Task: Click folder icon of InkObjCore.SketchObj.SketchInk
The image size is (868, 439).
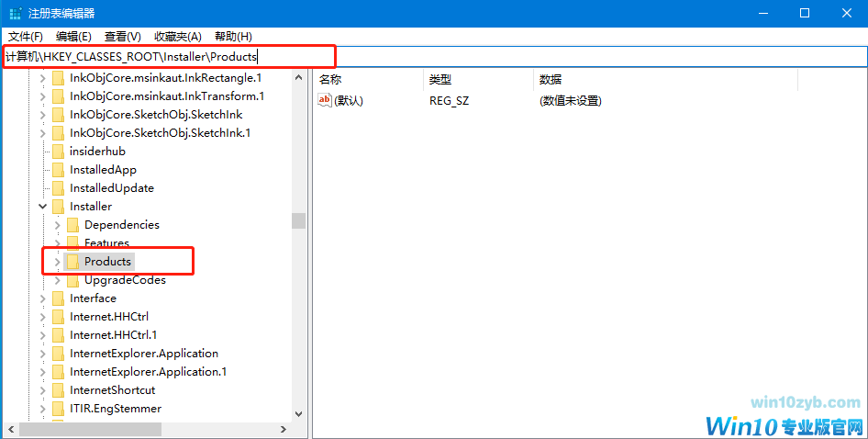Action: [x=58, y=115]
